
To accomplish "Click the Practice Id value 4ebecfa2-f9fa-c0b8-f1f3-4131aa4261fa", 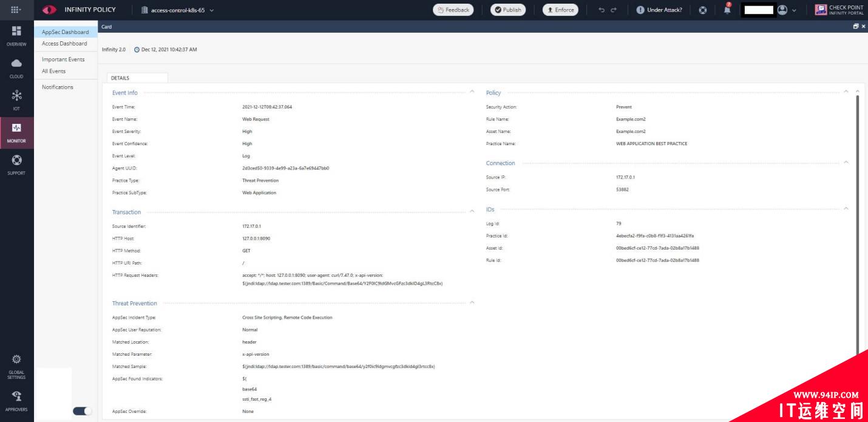I will pyautogui.click(x=654, y=236).
